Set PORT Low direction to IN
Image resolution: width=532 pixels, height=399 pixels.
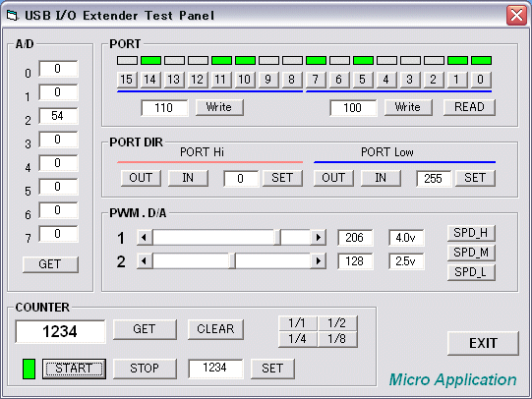tap(381, 178)
